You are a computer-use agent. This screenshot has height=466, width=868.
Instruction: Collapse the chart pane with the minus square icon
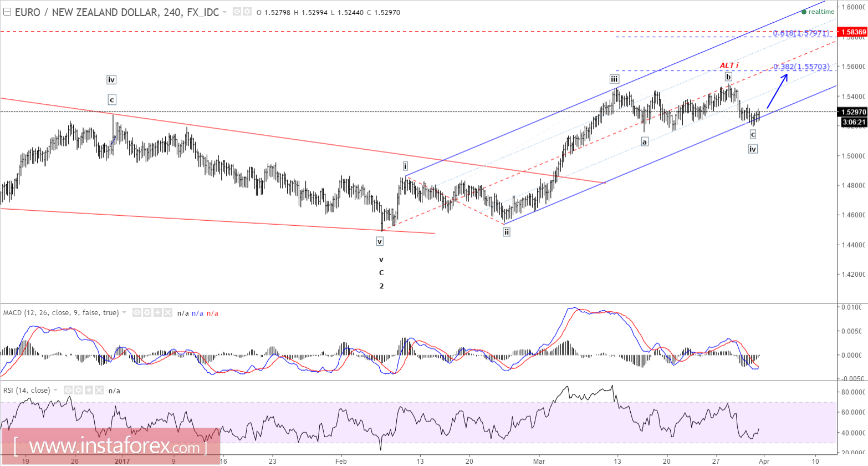[7, 11]
